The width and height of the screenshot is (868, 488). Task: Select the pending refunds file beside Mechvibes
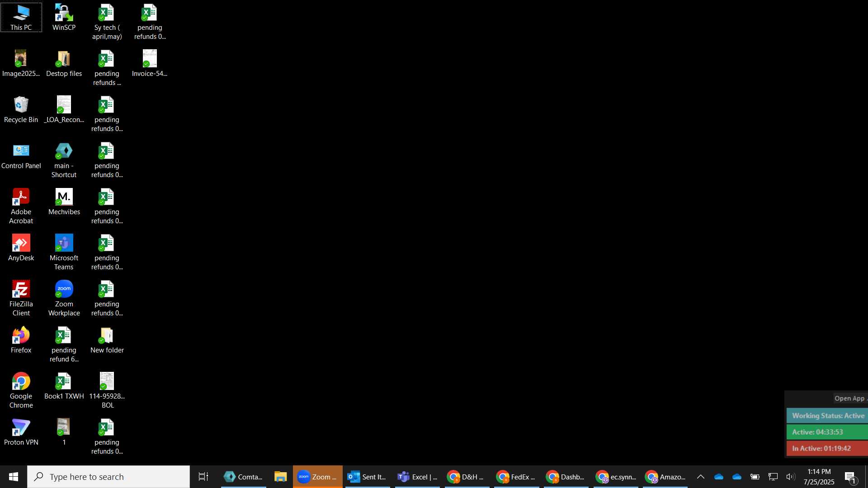click(107, 206)
